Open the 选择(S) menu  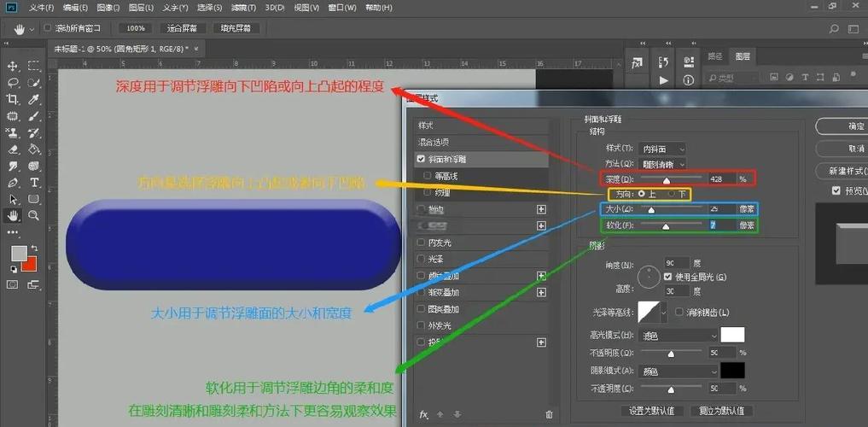[209, 8]
